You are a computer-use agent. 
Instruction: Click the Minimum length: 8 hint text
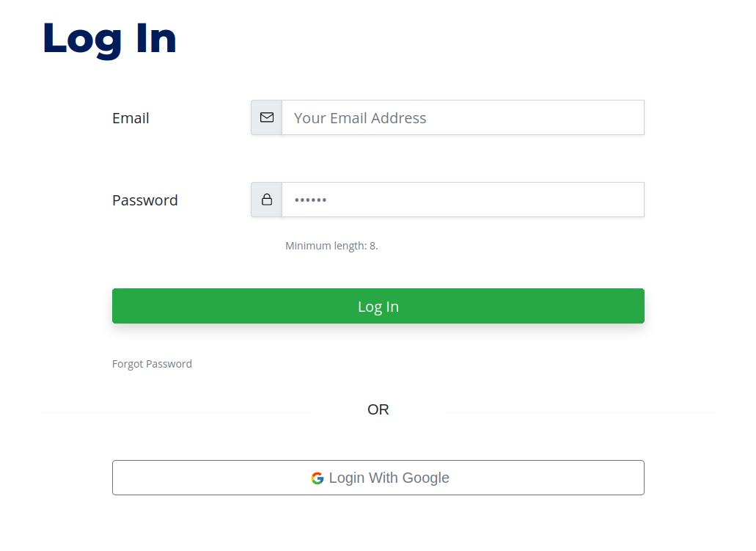[x=331, y=246]
